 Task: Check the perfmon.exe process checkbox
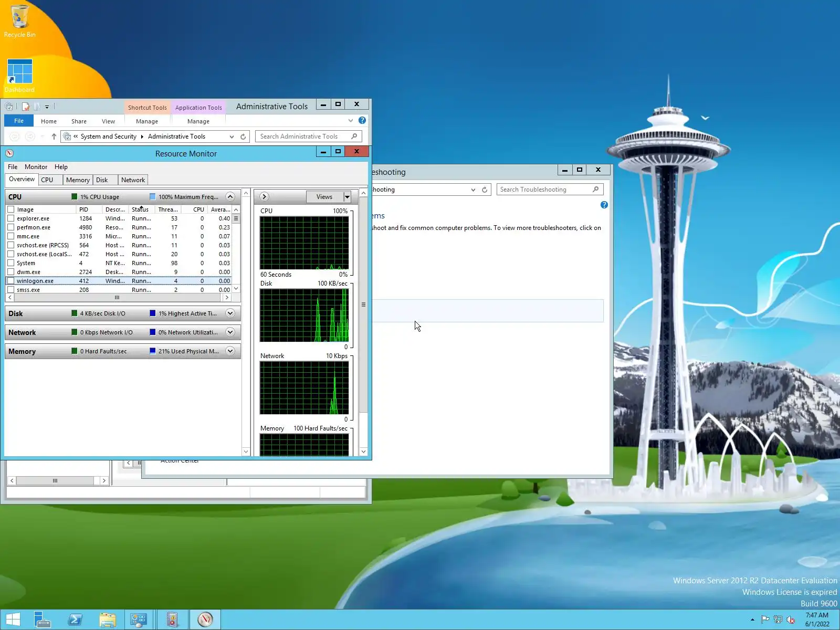coord(10,227)
